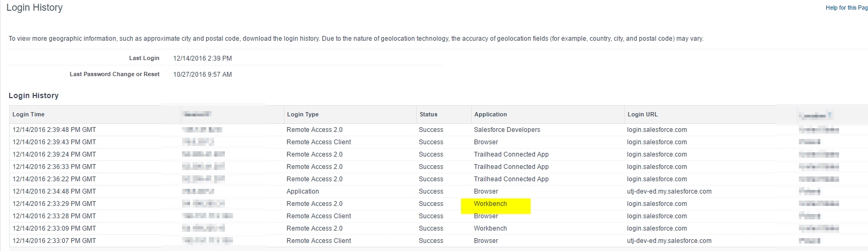Click the Login Type column header
Viewport: 868px width, 251px height.
click(x=303, y=114)
